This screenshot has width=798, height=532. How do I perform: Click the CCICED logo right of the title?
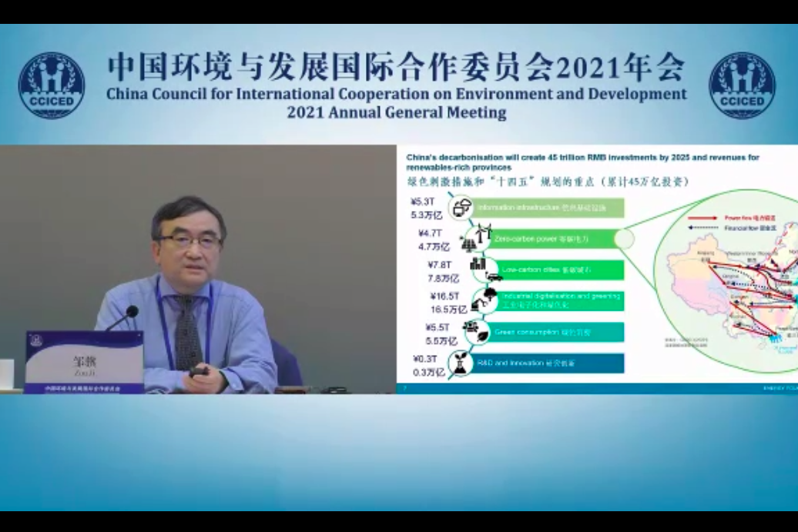click(x=742, y=85)
